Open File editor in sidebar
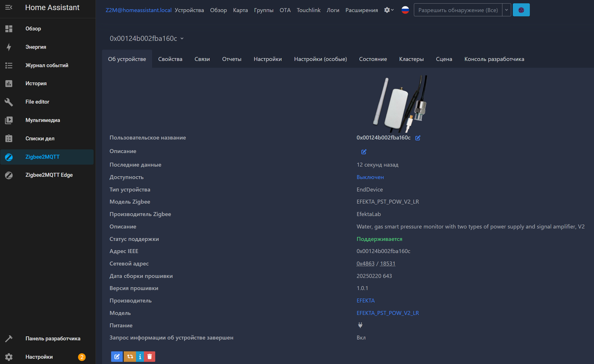The image size is (594, 364). click(x=47, y=102)
